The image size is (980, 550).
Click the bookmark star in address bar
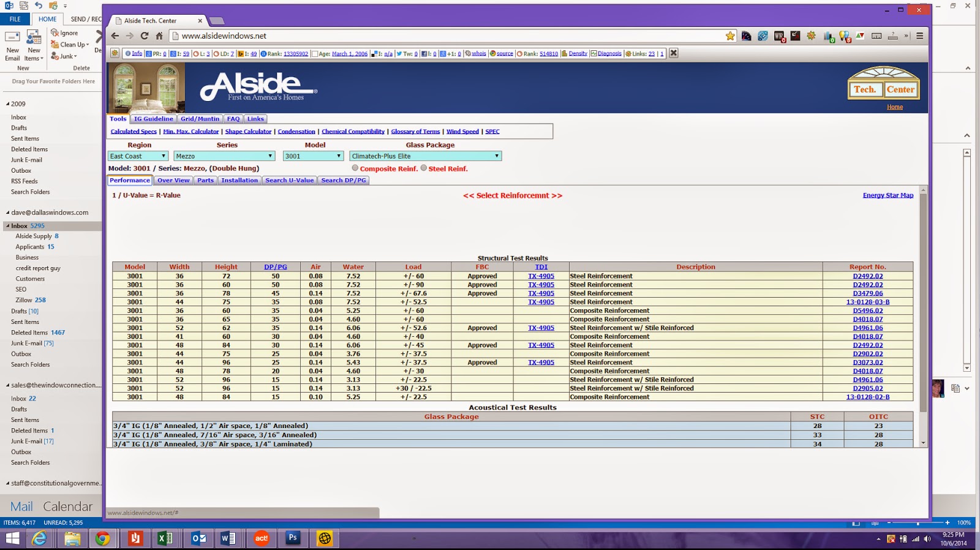pyautogui.click(x=730, y=36)
